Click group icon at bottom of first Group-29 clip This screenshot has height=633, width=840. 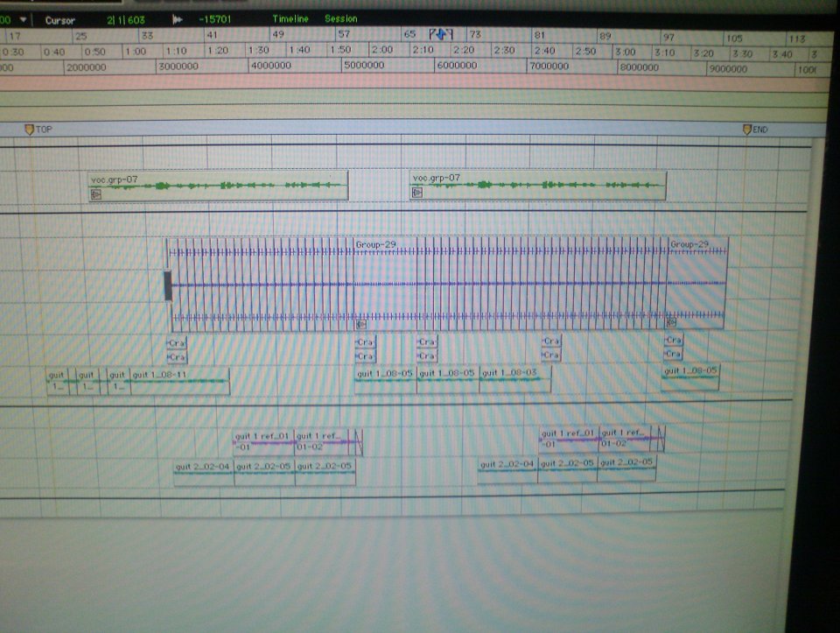pos(360,323)
